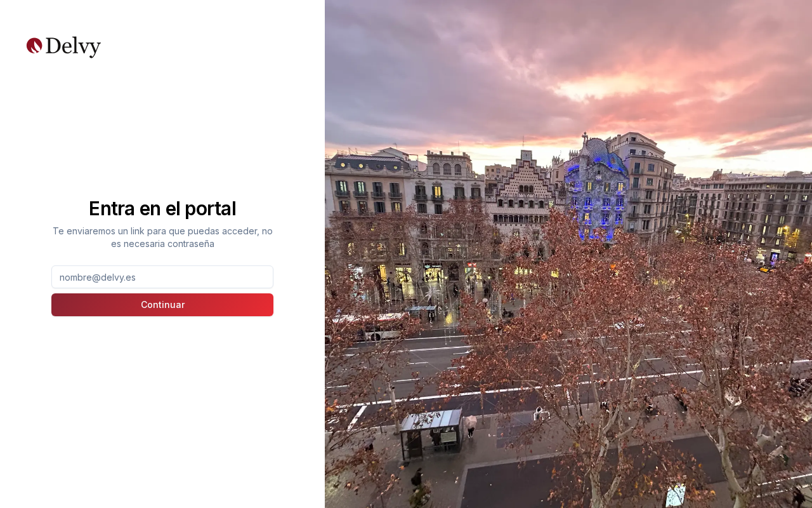Image resolution: width=812 pixels, height=508 pixels.
Task: Click the 'Entra en el portal' heading
Action: click(x=162, y=208)
